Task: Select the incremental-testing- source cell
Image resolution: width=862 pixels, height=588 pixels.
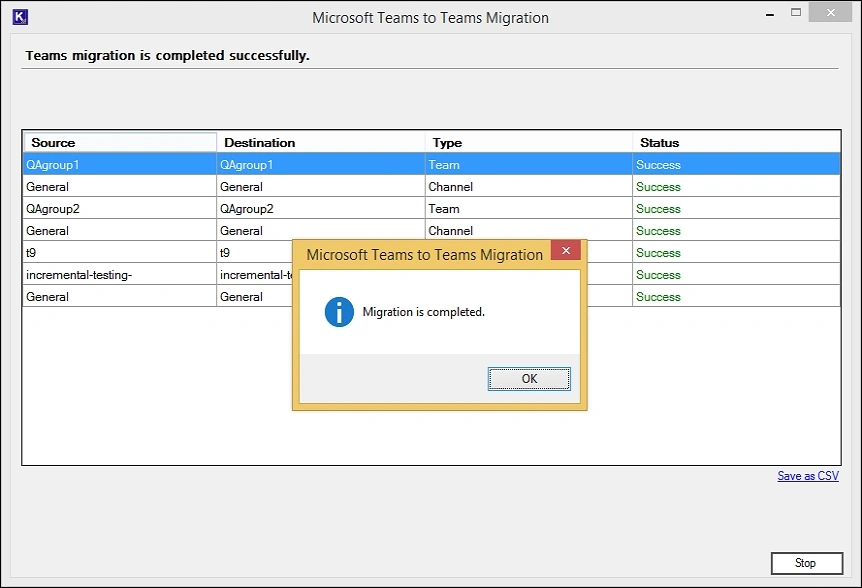Action: click(120, 274)
